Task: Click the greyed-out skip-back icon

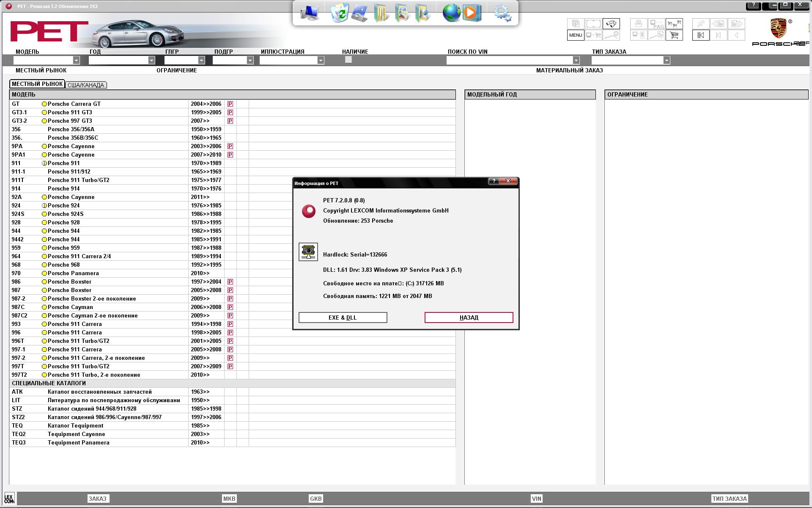Action: [719, 35]
